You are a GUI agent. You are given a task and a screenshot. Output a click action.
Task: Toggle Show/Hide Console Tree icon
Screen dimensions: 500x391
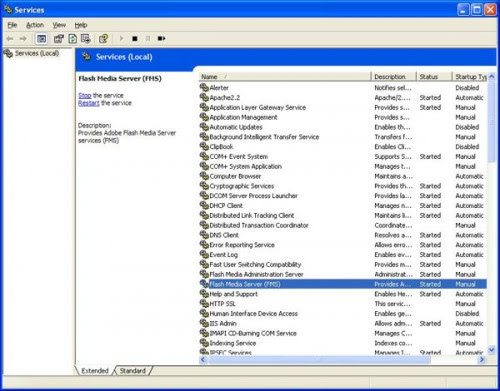(x=42, y=39)
